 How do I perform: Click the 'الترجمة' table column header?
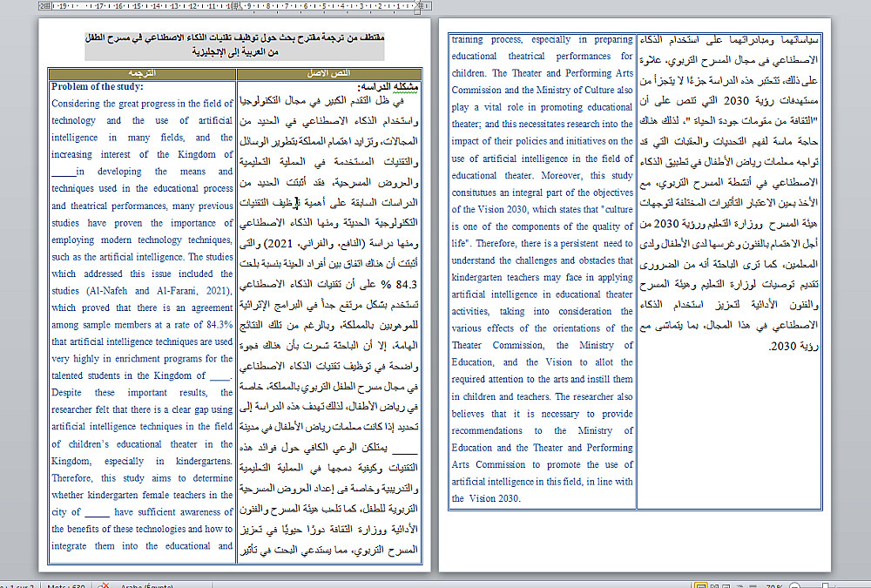(x=142, y=73)
